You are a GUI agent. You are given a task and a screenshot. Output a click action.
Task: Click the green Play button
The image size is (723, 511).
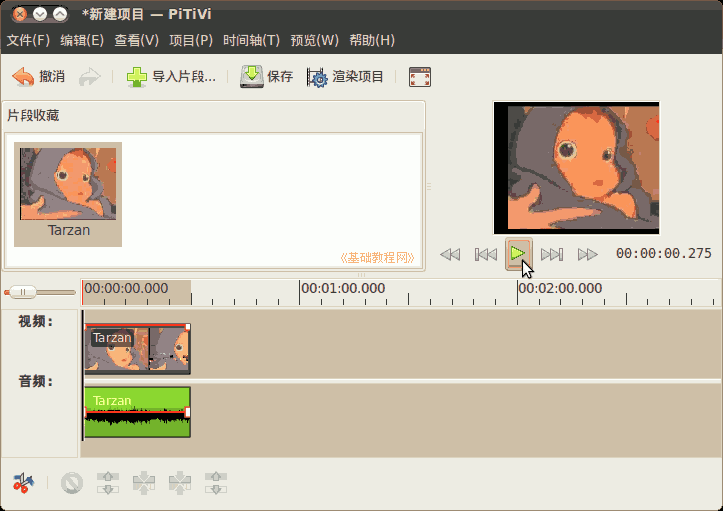[519, 254]
